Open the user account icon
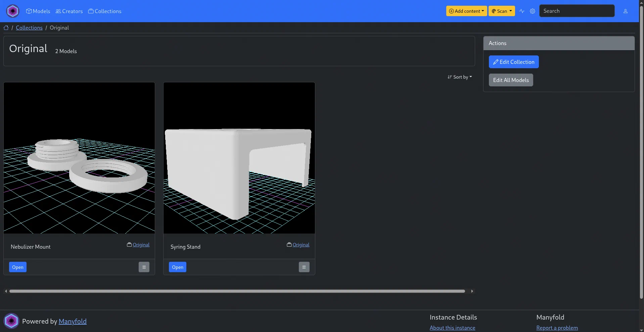The height and width of the screenshot is (332, 644). (x=625, y=11)
